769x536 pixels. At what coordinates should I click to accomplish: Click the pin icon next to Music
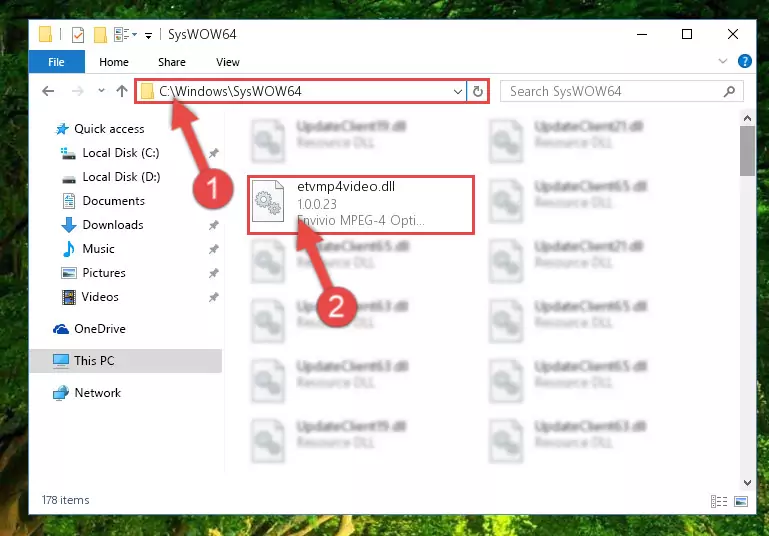(213, 250)
